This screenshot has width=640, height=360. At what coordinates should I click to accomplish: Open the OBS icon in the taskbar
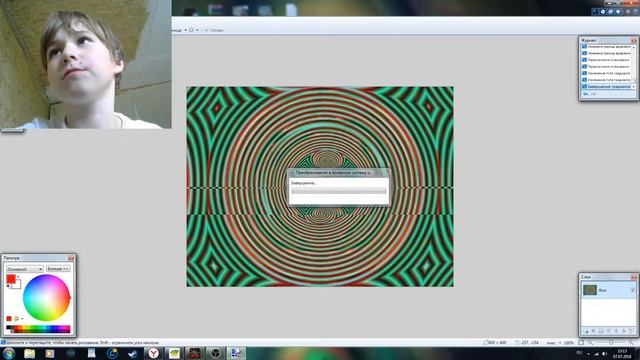click(216, 353)
